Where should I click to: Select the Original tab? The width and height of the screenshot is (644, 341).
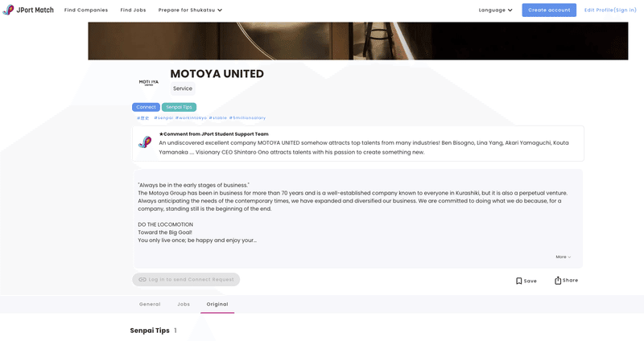217,304
